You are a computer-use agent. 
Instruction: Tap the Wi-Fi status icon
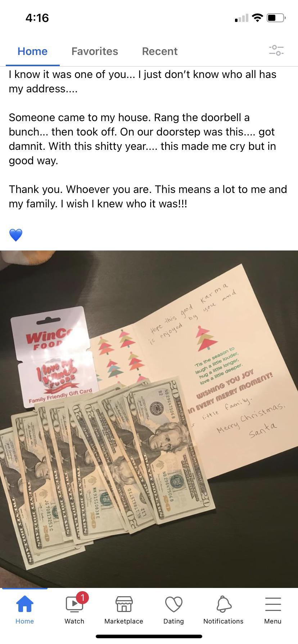(257, 18)
